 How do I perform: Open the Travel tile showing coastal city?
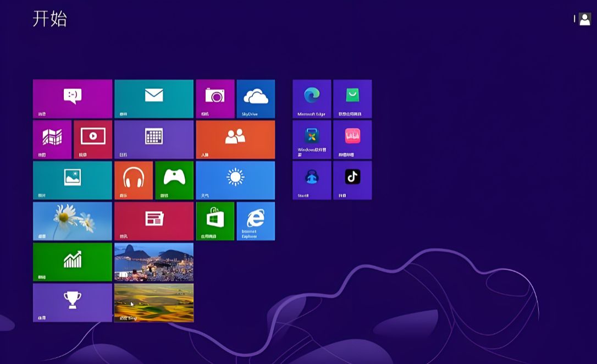[x=154, y=262]
